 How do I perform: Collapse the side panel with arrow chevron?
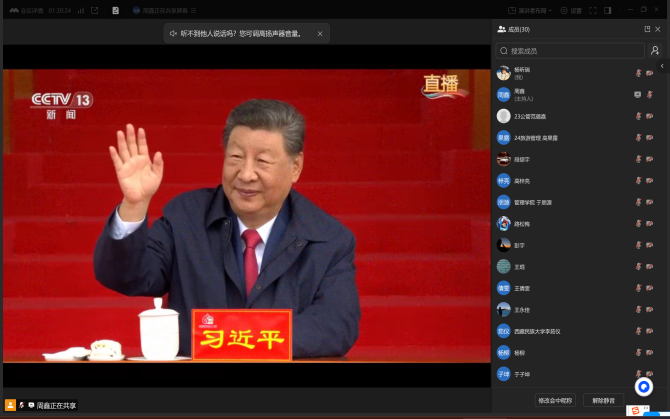click(661, 66)
